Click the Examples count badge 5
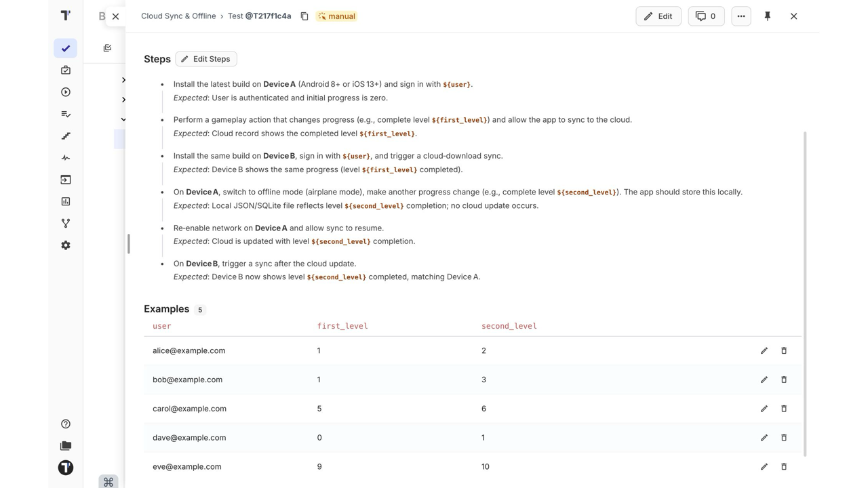 click(x=200, y=310)
